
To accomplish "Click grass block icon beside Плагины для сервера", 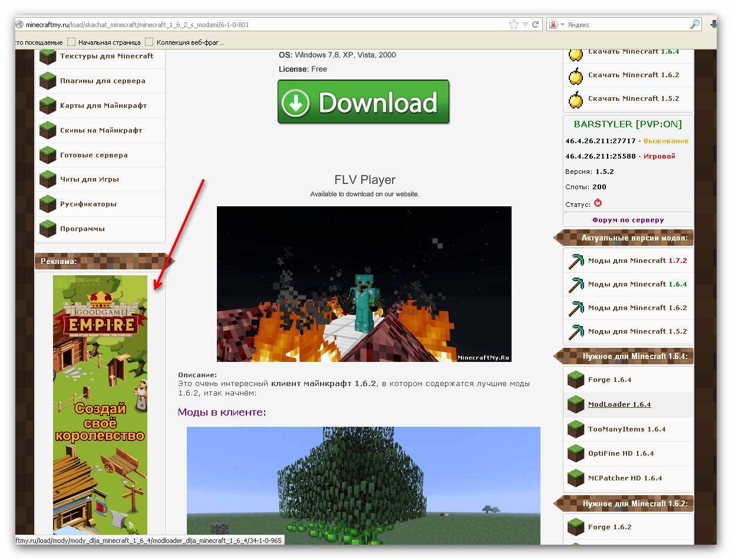I will (x=47, y=81).
